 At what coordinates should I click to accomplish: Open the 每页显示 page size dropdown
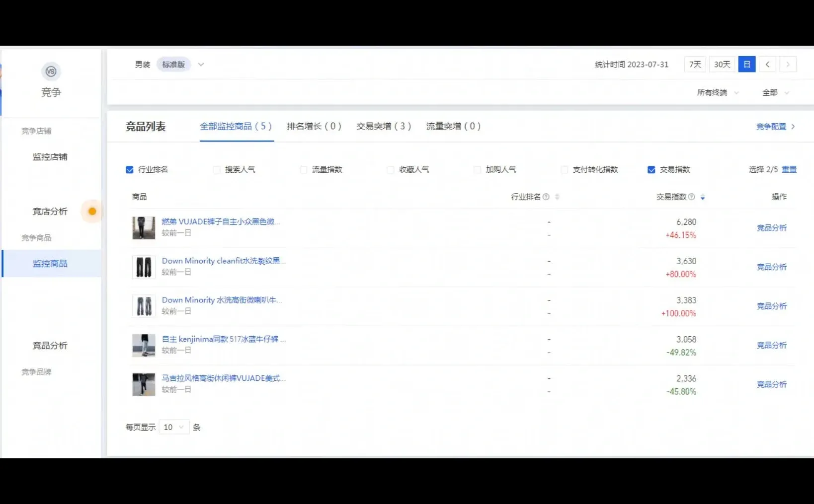click(173, 427)
